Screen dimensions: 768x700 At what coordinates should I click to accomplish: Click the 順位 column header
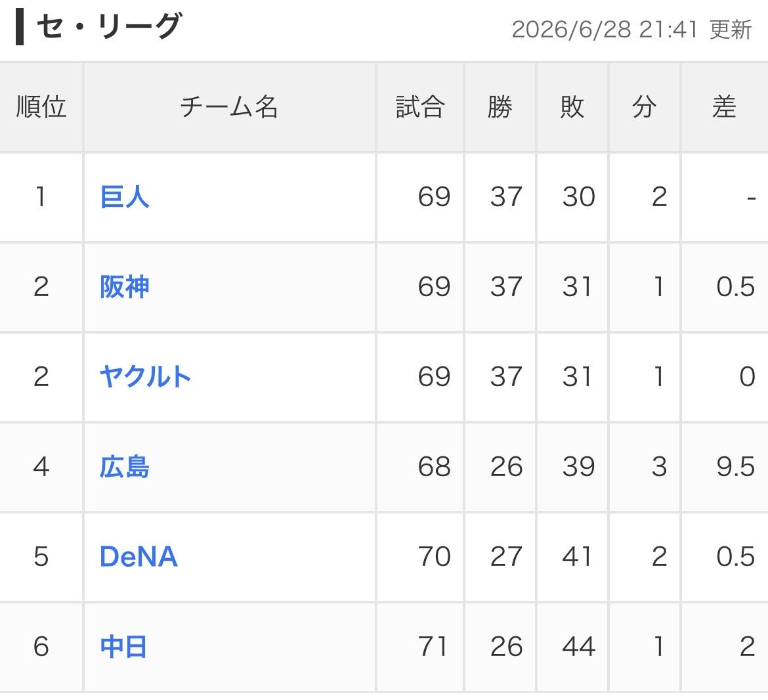tap(41, 107)
